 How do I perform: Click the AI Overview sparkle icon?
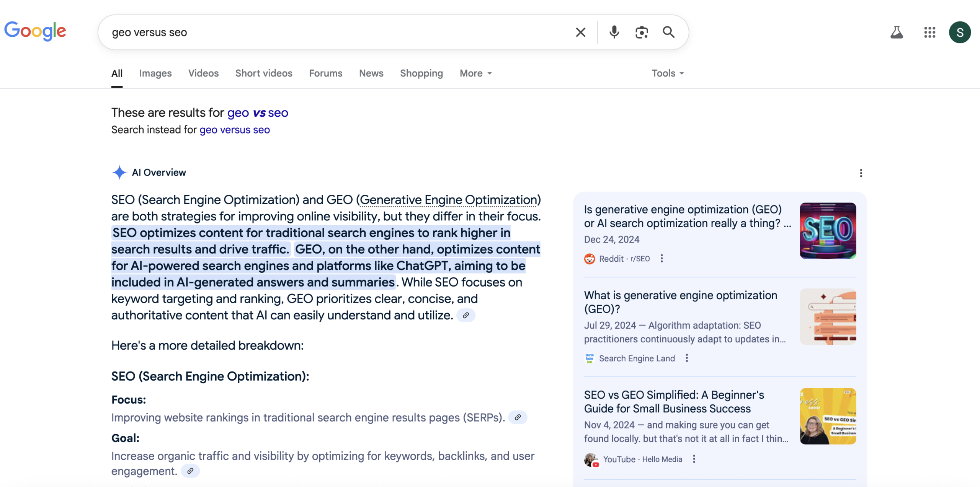coord(119,173)
